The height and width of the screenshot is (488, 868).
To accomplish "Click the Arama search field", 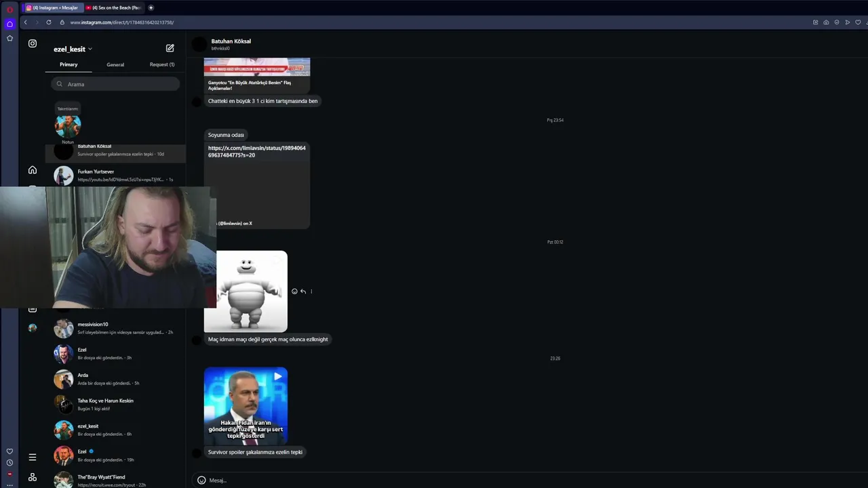I will tap(115, 84).
